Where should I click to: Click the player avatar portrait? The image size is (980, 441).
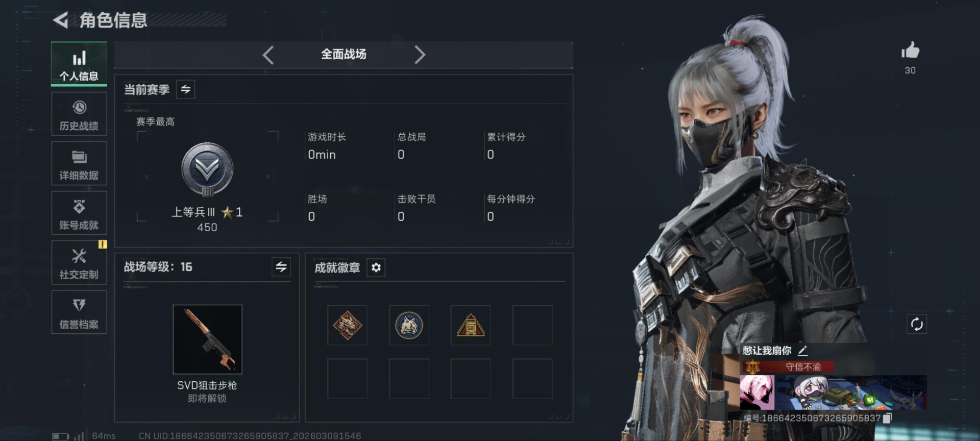coord(757,393)
